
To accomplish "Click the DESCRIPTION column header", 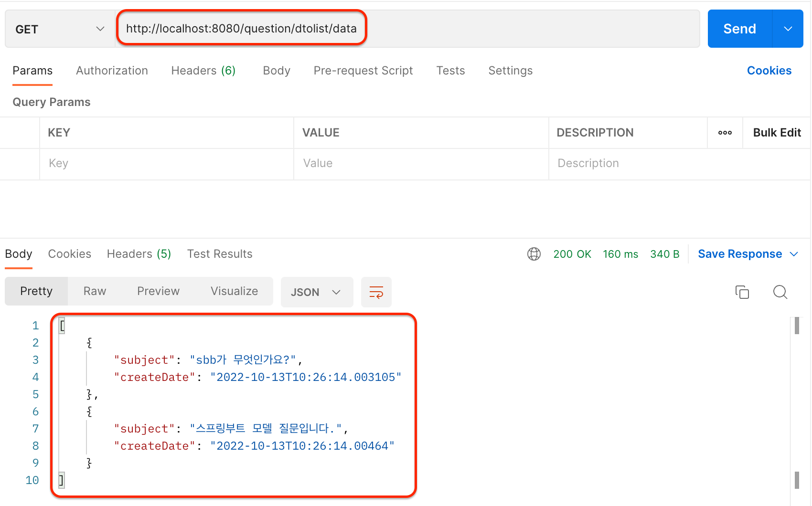I will [x=595, y=133].
